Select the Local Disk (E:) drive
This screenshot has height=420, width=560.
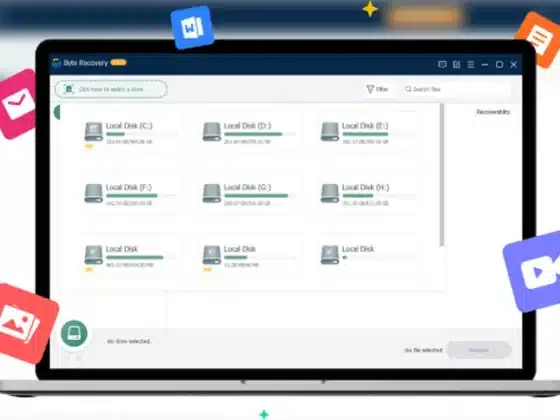pyautogui.click(x=367, y=134)
